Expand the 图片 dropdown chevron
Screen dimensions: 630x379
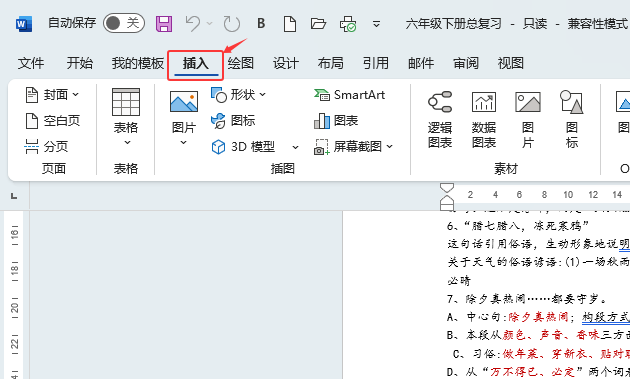(x=183, y=142)
